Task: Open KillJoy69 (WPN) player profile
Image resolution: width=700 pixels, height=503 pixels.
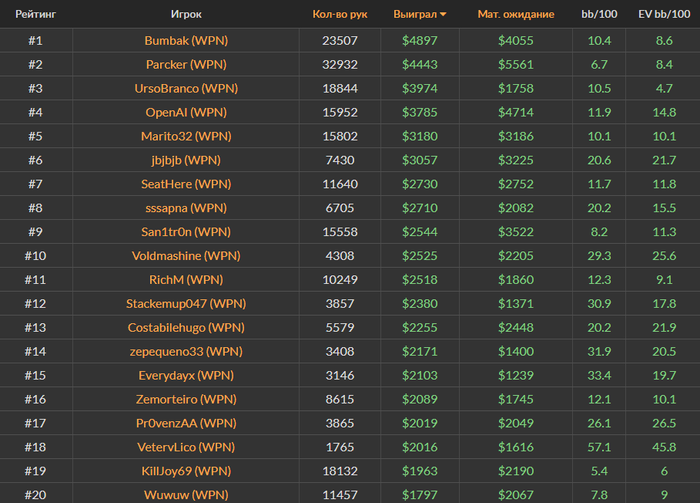Action: tap(186, 471)
